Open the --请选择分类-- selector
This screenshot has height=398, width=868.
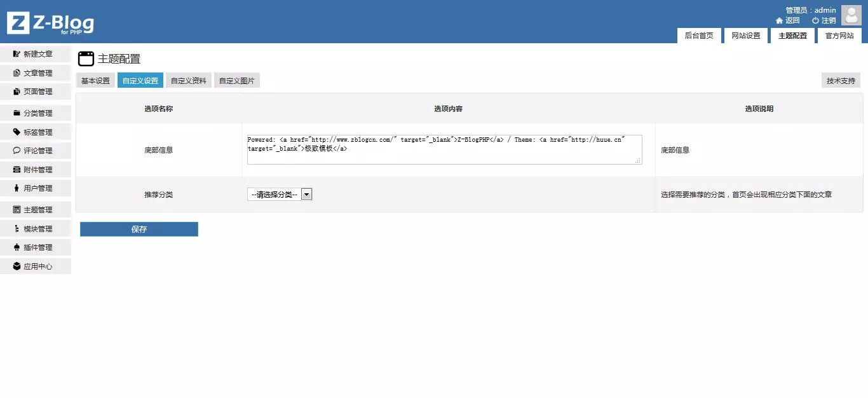pos(273,194)
